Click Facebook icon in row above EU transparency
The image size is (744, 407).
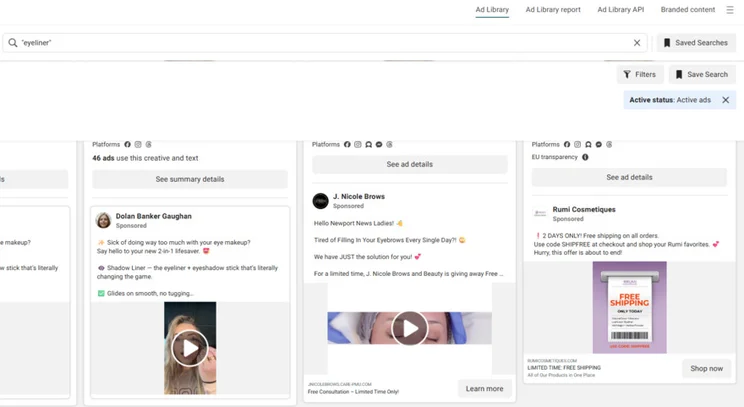coord(567,144)
